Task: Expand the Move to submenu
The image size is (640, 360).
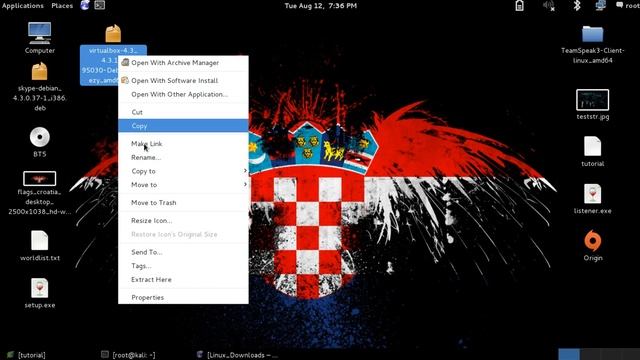Action: 183,185
